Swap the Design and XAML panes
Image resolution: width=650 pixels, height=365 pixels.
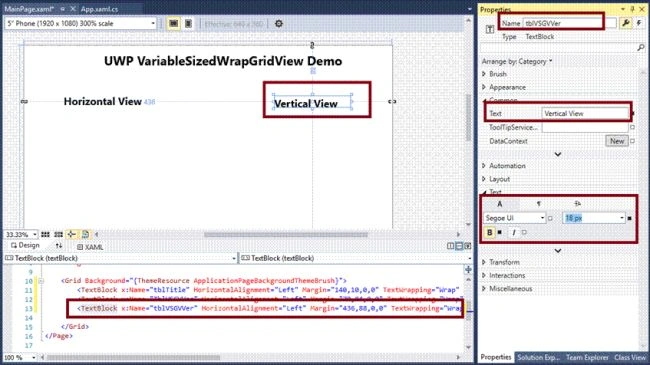(59, 246)
